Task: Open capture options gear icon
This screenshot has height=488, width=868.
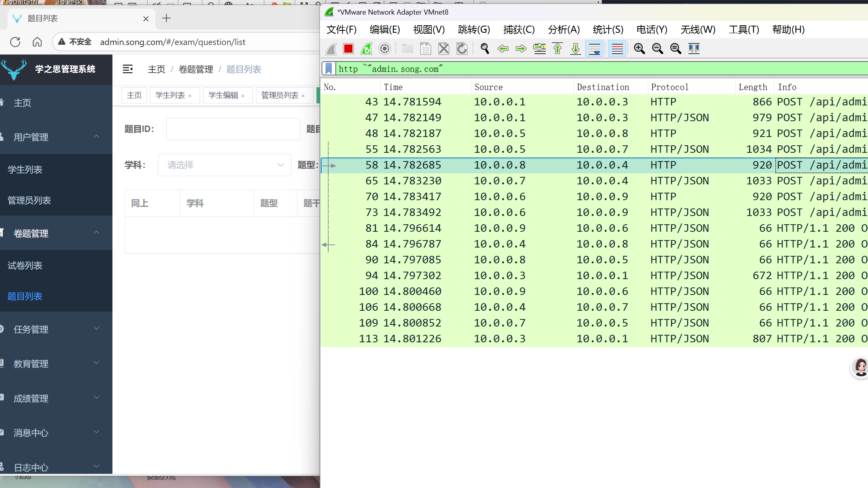Action: (x=385, y=49)
